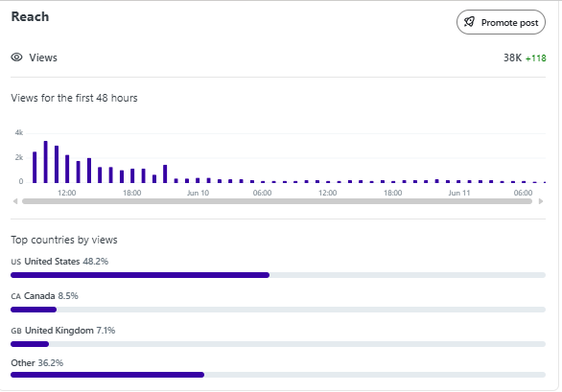
Task: Click 'Top countries by views' heading
Action: (x=64, y=240)
